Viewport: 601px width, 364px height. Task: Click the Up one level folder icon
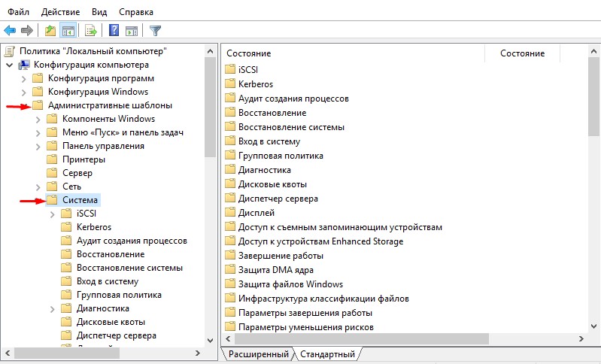click(50, 30)
